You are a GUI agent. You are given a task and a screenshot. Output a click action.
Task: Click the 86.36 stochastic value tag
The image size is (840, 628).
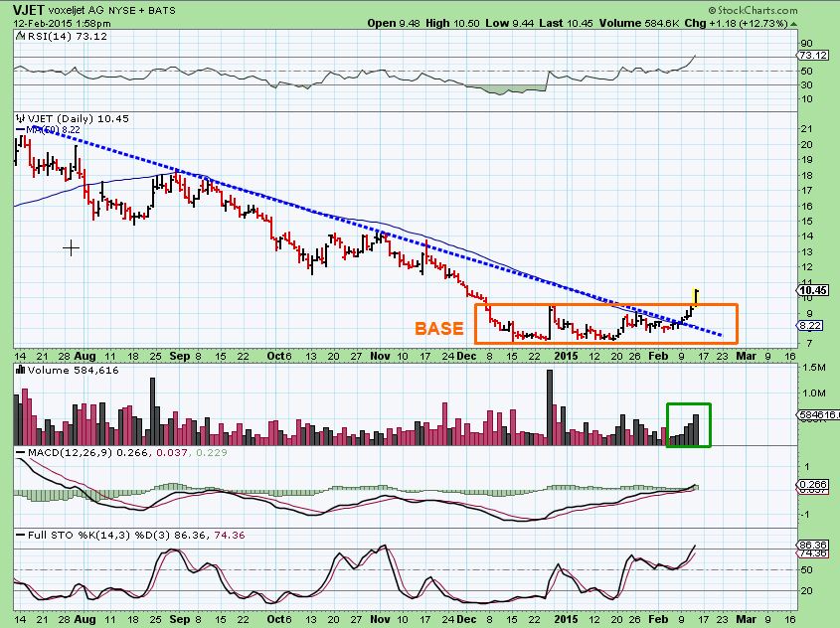pyautogui.click(x=813, y=545)
